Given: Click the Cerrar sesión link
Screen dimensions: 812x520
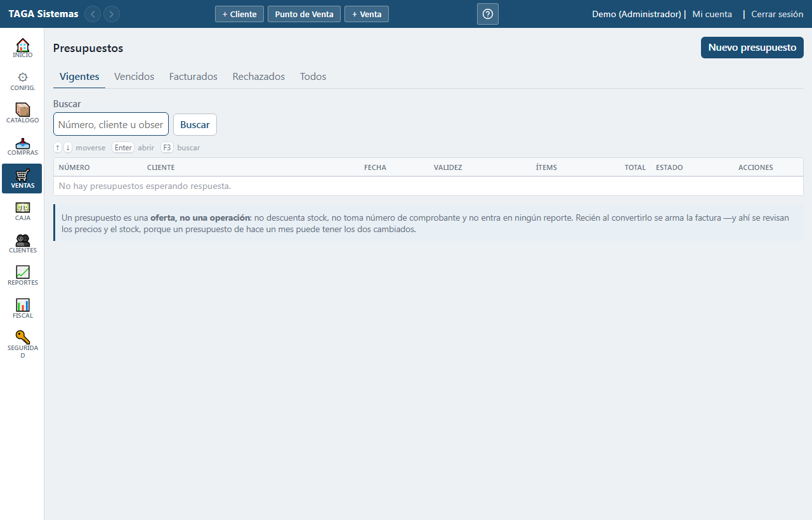Looking at the screenshot, I should (777, 14).
